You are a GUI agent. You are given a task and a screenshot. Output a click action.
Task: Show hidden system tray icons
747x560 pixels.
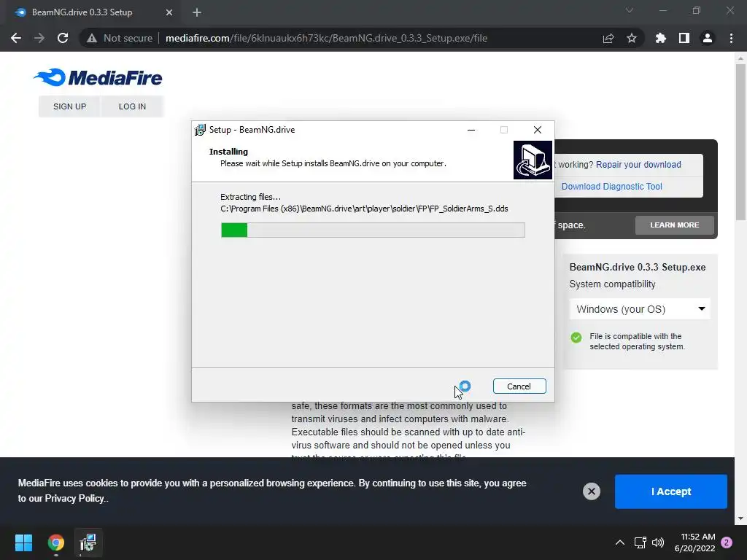(x=620, y=542)
